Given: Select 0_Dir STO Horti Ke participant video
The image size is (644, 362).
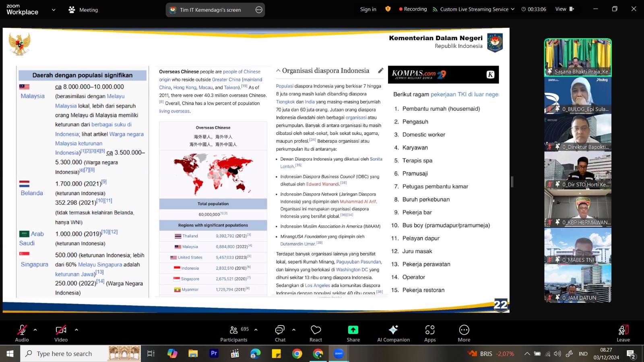Looking at the screenshot, I should pyautogui.click(x=578, y=171).
